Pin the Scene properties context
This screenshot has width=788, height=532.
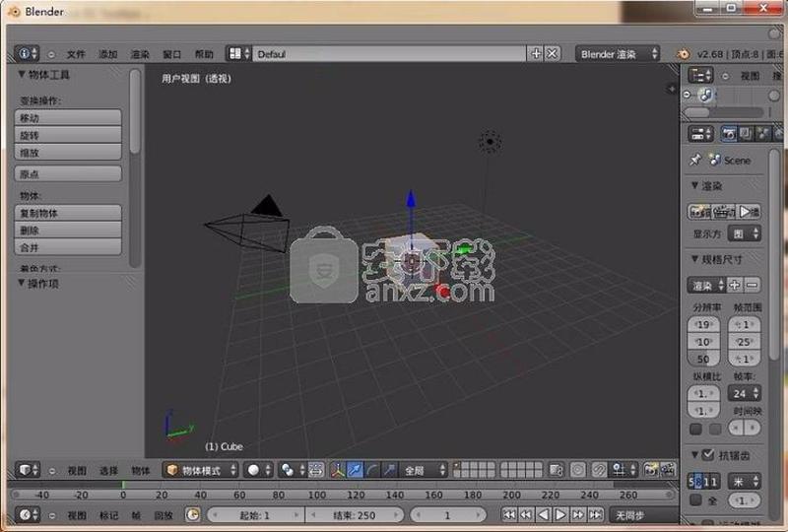tap(695, 160)
